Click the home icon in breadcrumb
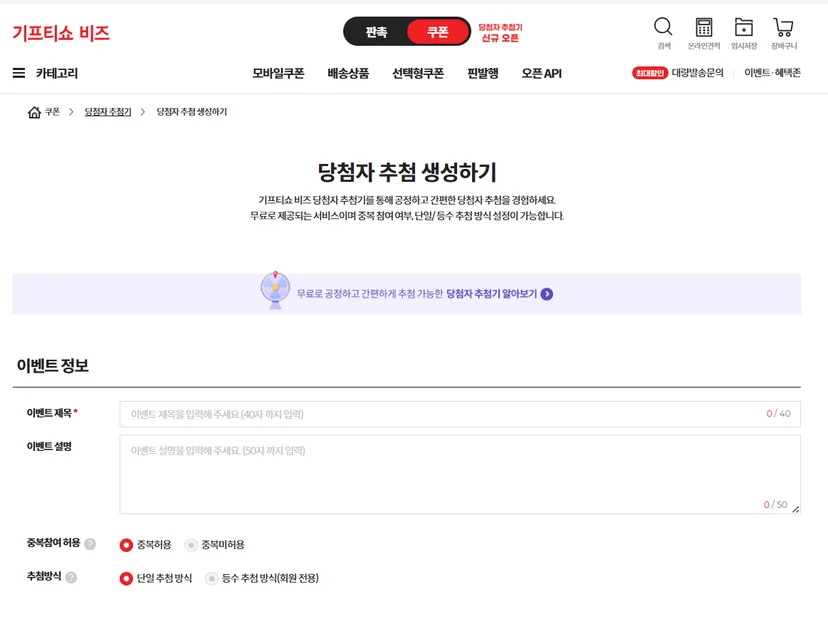Viewport: 828px width, 622px height. click(34, 112)
